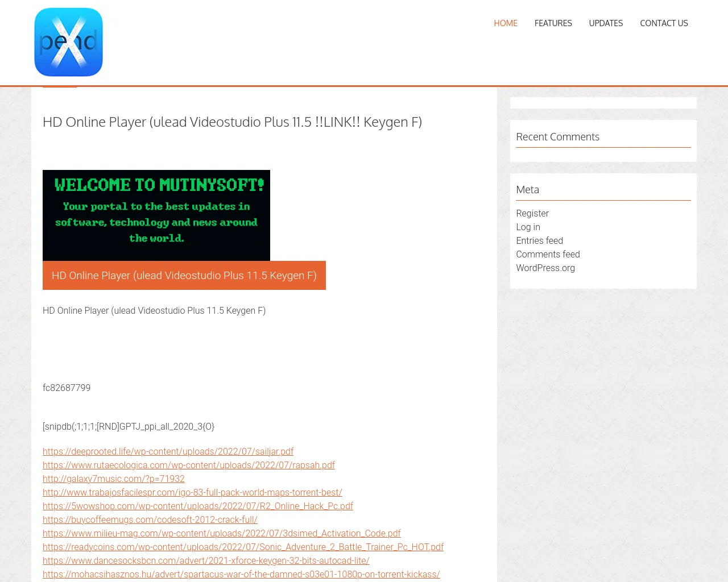The height and width of the screenshot is (582, 728).
Task: Open the buycoffeemugs codesoft-2012 link
Action: coord(150,519)
